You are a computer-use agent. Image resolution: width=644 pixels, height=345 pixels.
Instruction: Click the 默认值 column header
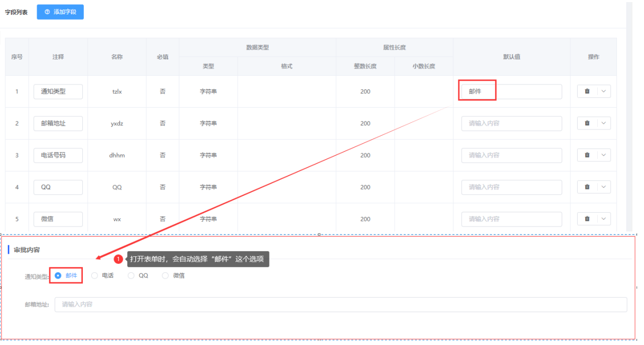511,57
